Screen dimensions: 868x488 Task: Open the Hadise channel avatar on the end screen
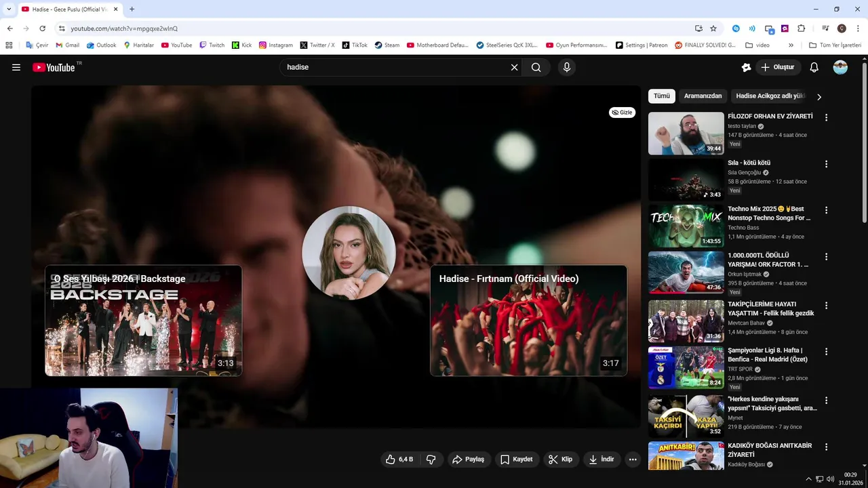(349, 253)
